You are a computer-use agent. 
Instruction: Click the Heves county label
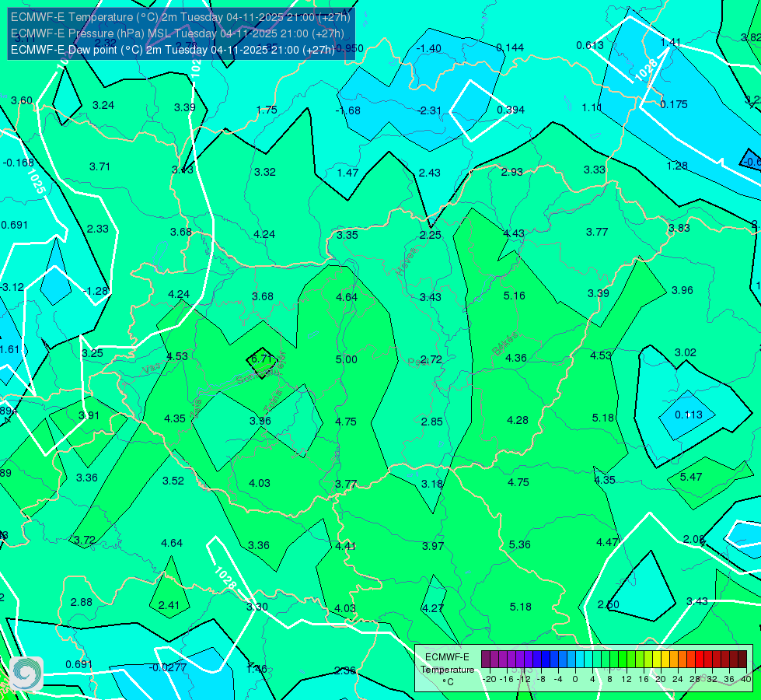pyautogui.click(x=407, y=261)
